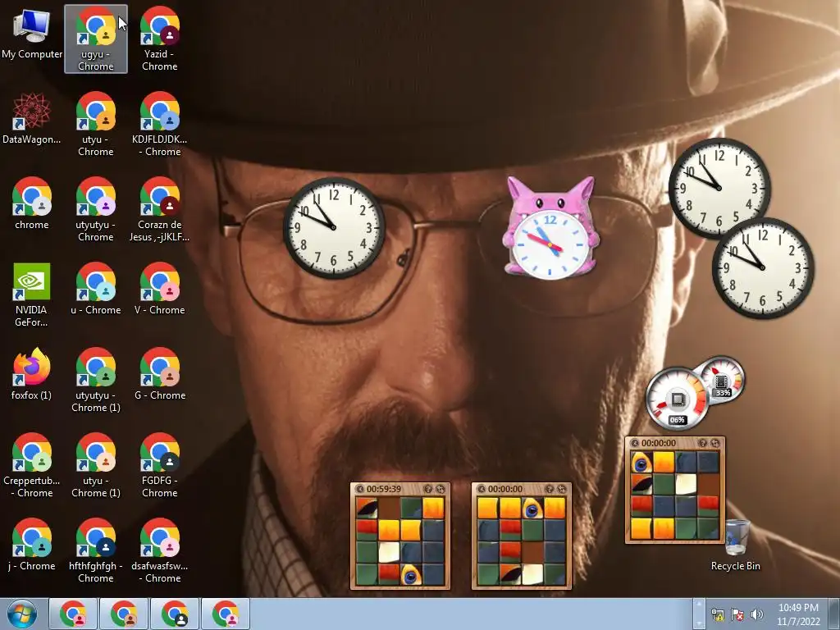This screenshot has height=630, width=840.
Task: Open the fourth Chrome button on the taskbar
Action: point(226,614)
